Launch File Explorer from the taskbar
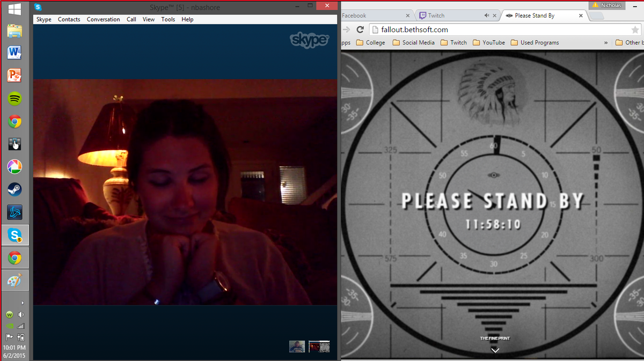Screen dimensions: 644x361 (14, 31)
